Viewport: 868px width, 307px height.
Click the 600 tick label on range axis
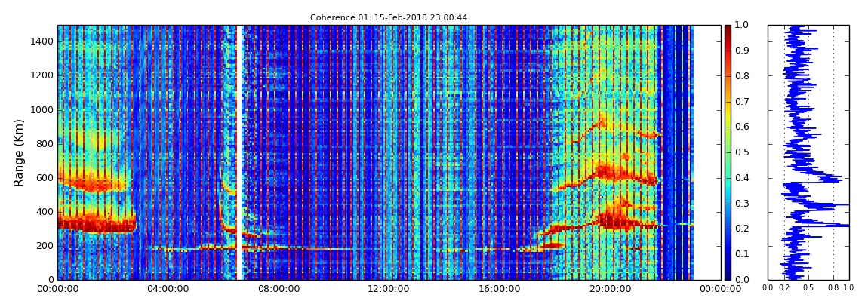(45, 178)
